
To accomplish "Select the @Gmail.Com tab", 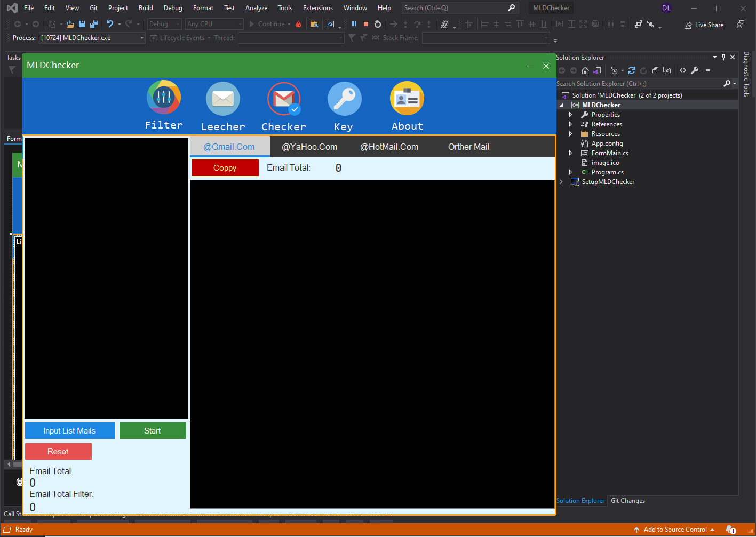I will pos(229,147).
